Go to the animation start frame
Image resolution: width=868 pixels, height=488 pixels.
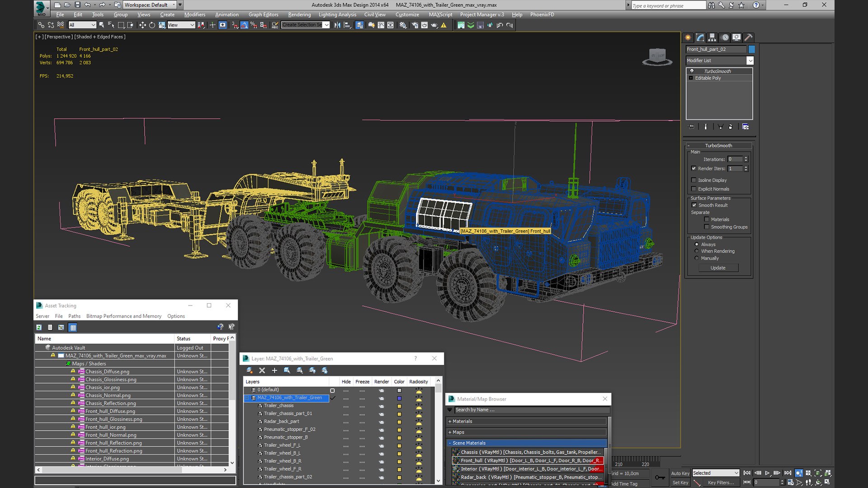click(x=747, y=473)
